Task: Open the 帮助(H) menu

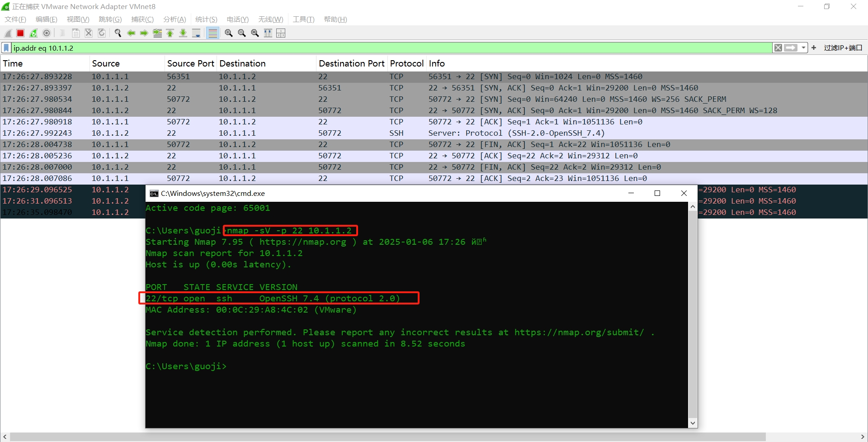Action: (335, 19)
